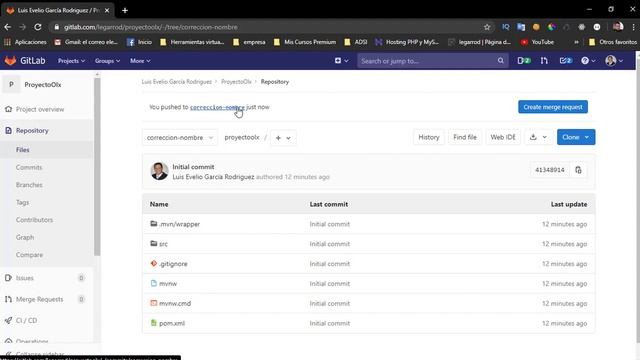Open a new browser tab
Viewport: 640px width, 360px height.
pyautogui.click(x=125, y=10)
